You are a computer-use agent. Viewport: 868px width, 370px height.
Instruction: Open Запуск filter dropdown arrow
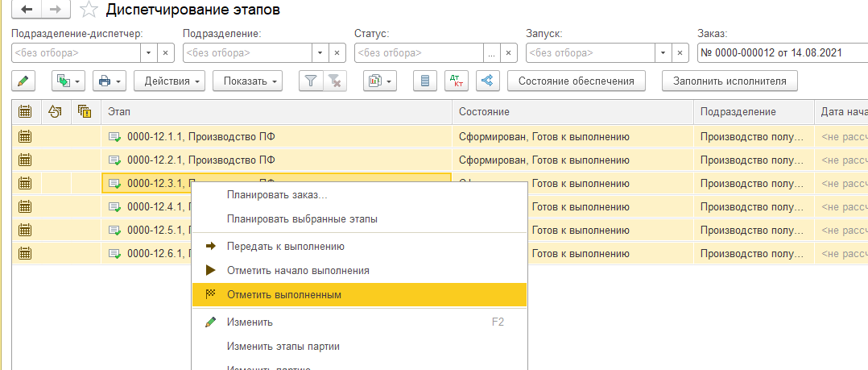point(663,53)
